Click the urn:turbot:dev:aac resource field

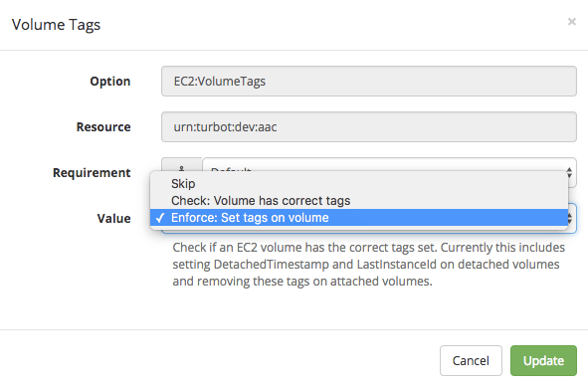369,127
